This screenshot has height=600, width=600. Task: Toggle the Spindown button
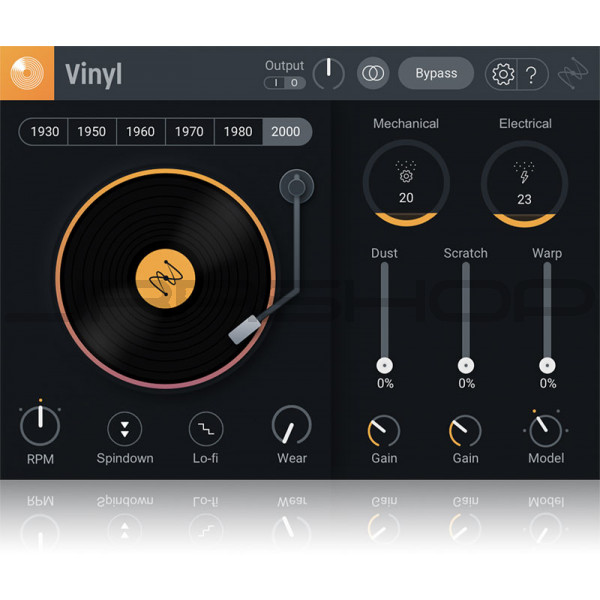point(125,429)
